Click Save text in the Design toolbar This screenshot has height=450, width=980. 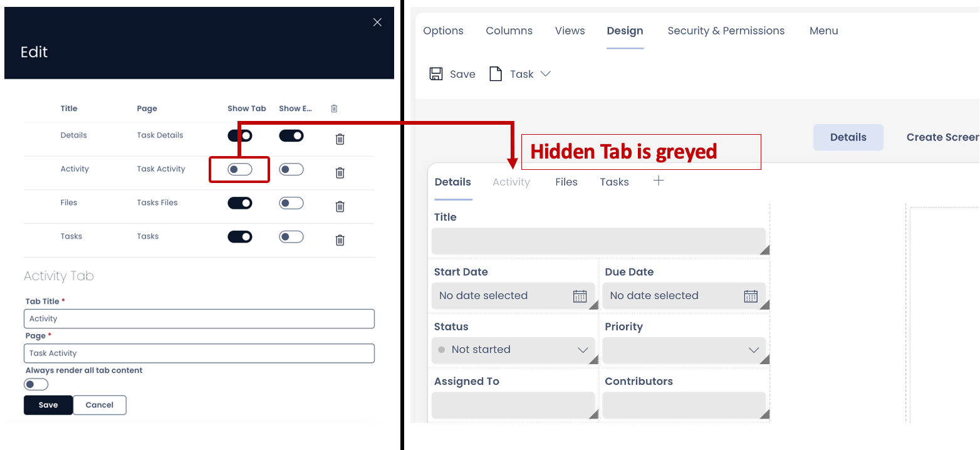[x=462, y=74]
